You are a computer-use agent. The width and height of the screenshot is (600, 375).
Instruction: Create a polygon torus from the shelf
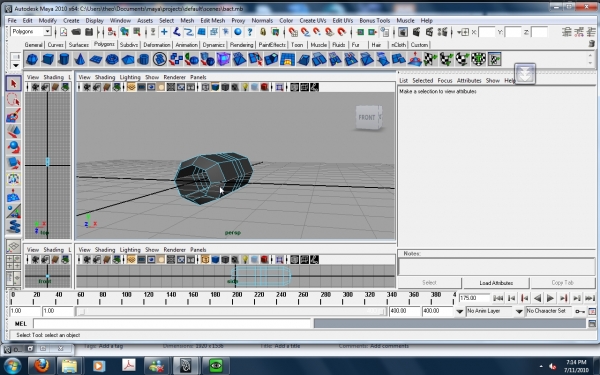(112, 59)
